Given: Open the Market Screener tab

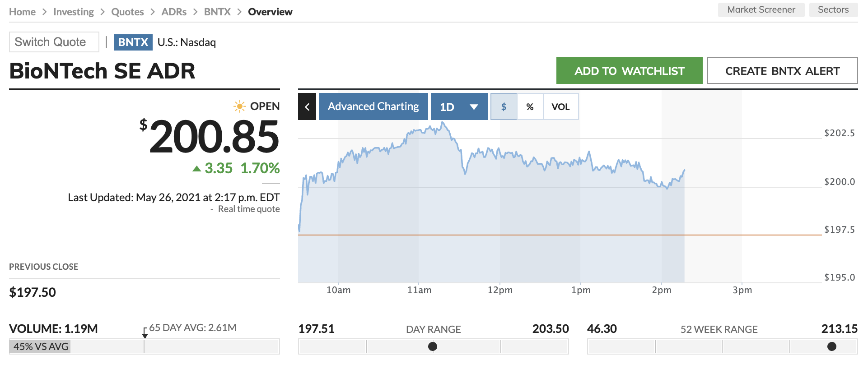Looking at the screenshot, I should coord(761,10).
